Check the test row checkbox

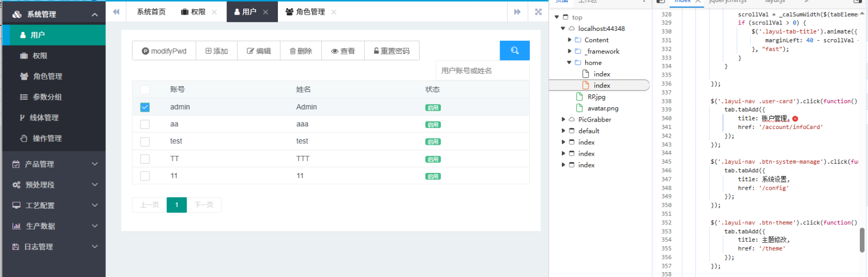click(145, 141)
